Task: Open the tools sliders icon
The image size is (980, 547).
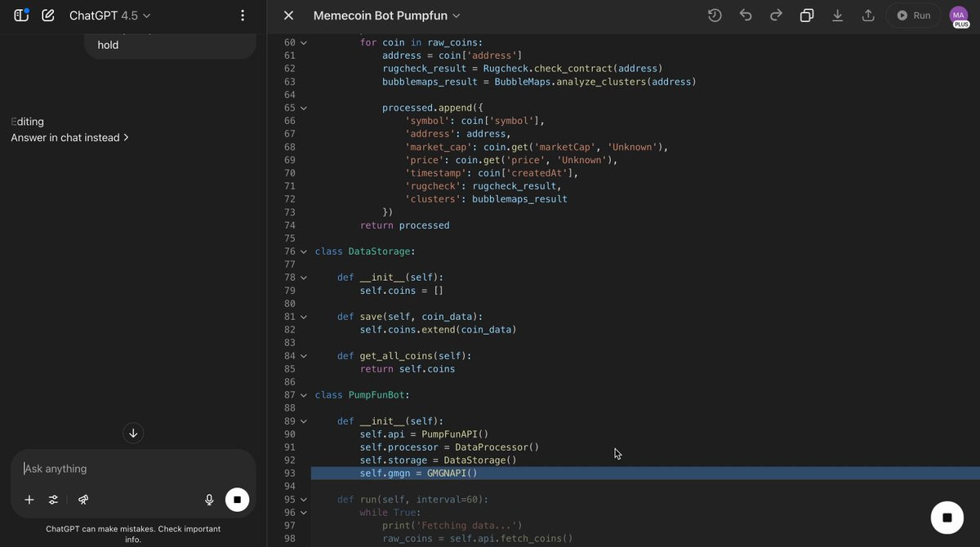Action: (53, 500)
